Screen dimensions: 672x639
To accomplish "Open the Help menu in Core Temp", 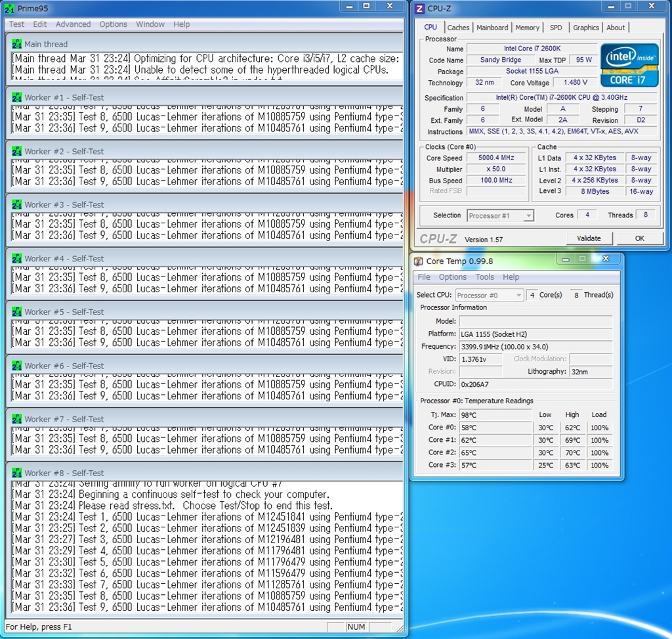I will pyautogui.click(x=511, y=277).
